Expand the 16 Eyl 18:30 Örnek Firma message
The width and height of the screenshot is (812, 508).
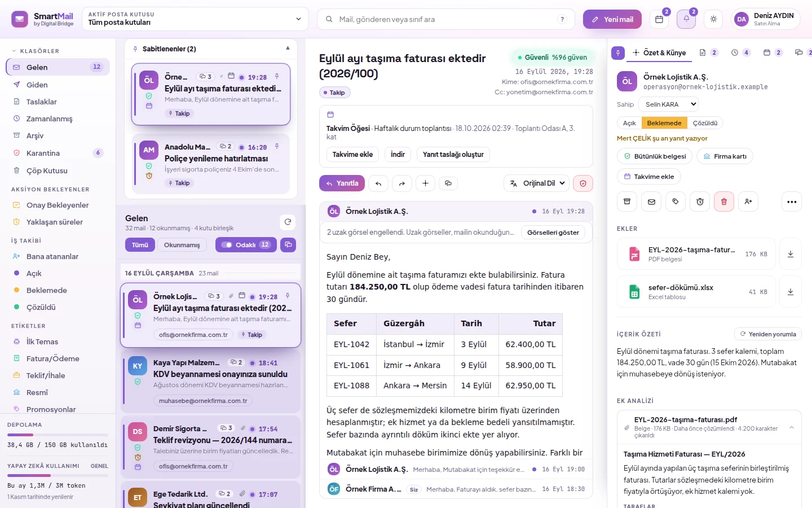click(456, 489)
